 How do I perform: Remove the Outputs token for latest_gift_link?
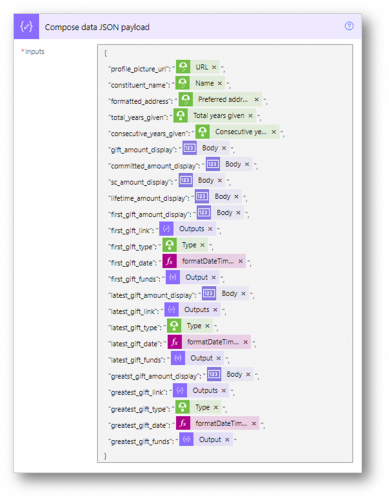tap(215, 310)
